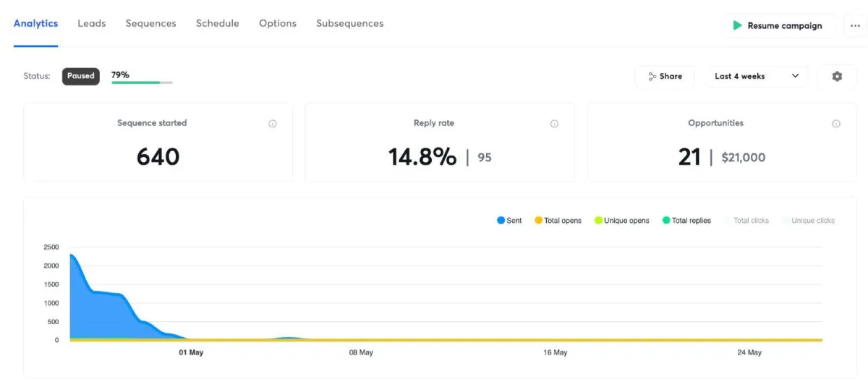
Task: Click the Resume campaign button
Action: 778,25
